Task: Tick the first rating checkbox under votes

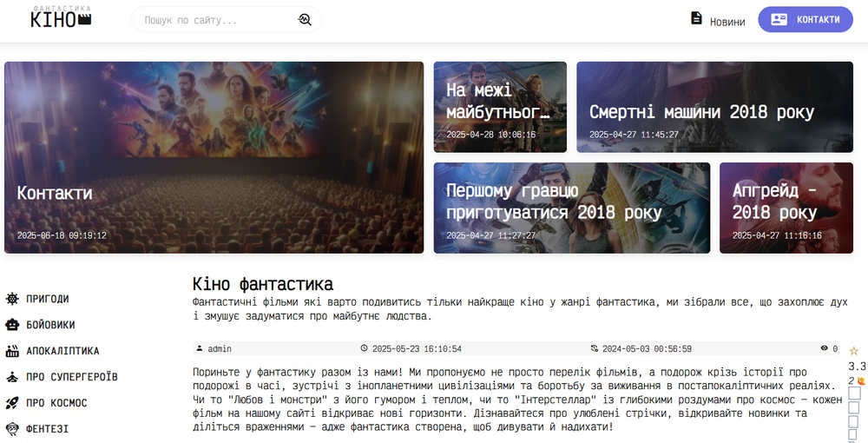Action: tap(855, 393)
